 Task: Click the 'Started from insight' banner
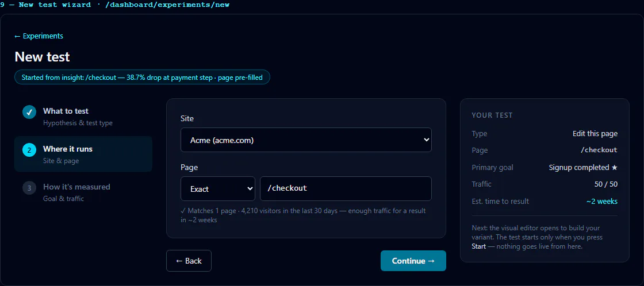coord(142,77)
